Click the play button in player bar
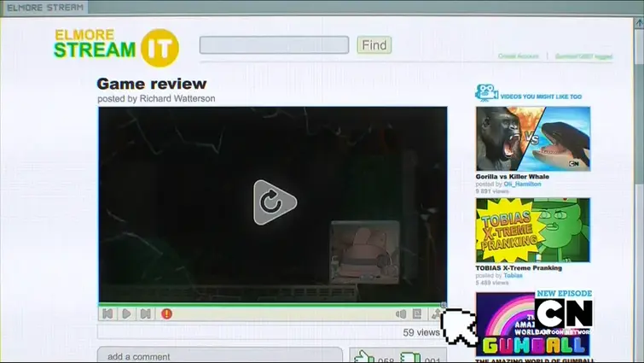Image resolution: width=644 pixels, height=363 pixels. pyautogui.click(x=126, y=314)
